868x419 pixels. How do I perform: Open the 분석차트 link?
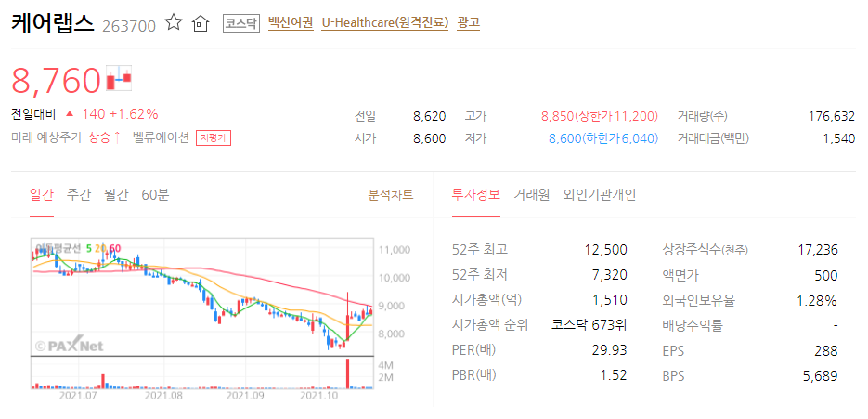coord(391,195)
